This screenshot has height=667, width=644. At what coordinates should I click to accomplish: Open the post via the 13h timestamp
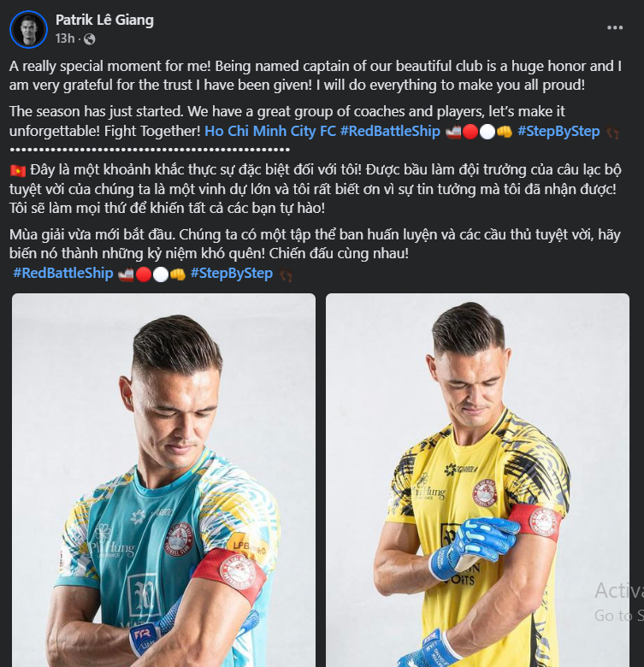click(65, 38)
